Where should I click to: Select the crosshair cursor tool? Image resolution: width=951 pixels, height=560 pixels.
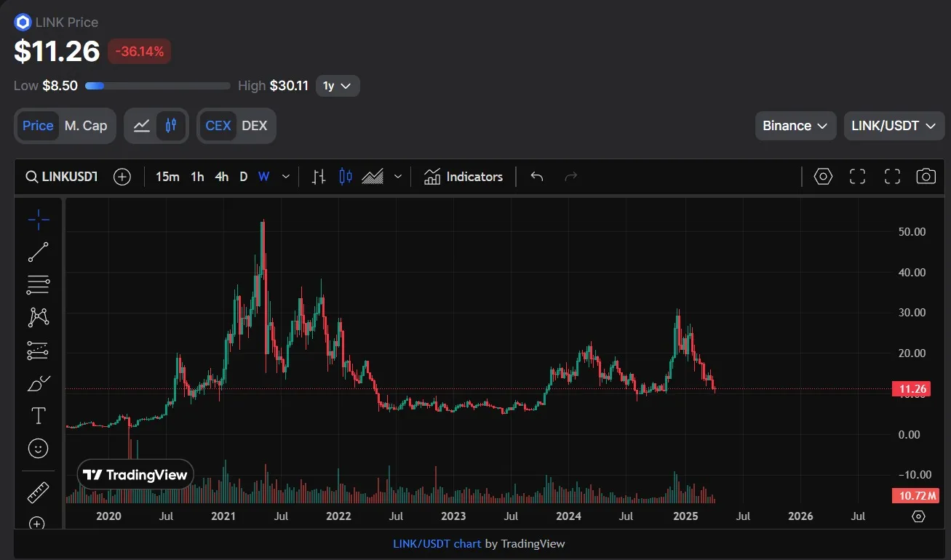coord(38,219)
